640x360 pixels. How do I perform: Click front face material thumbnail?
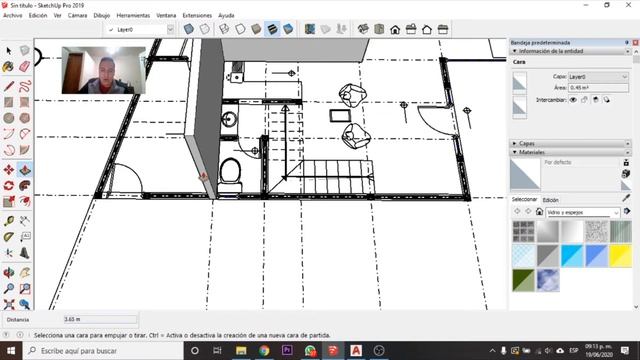pyautogui.click(x=520, y=83)
